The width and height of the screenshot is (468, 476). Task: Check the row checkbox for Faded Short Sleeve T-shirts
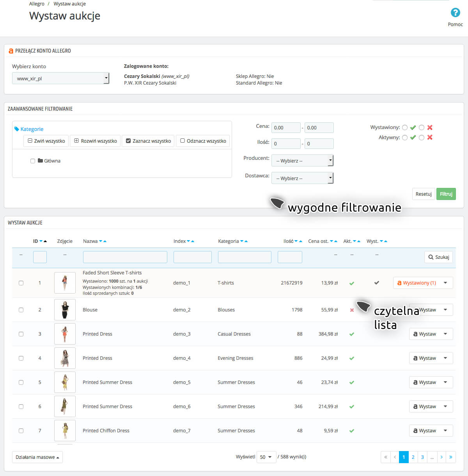pos(21,283)
